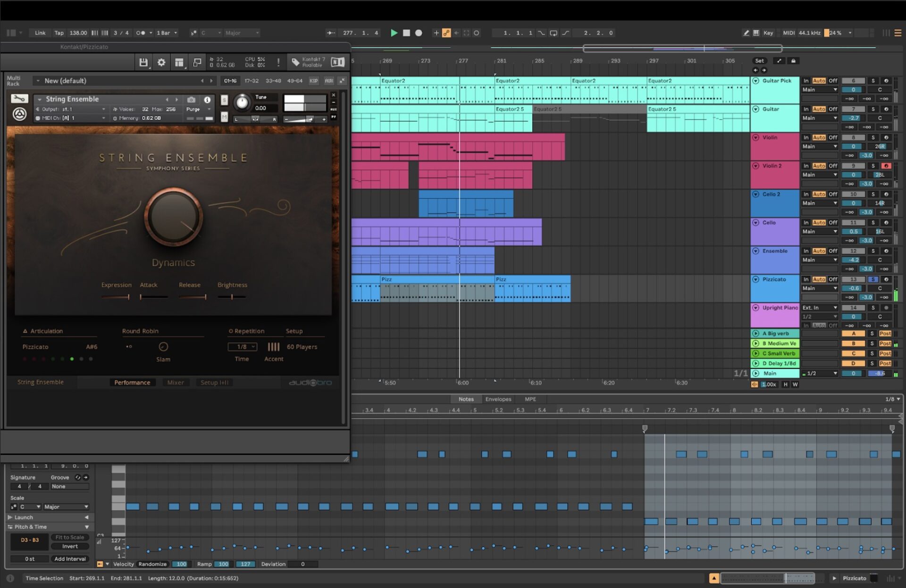Mute the String Ensemble instrument with the M button

pos(224,117)
